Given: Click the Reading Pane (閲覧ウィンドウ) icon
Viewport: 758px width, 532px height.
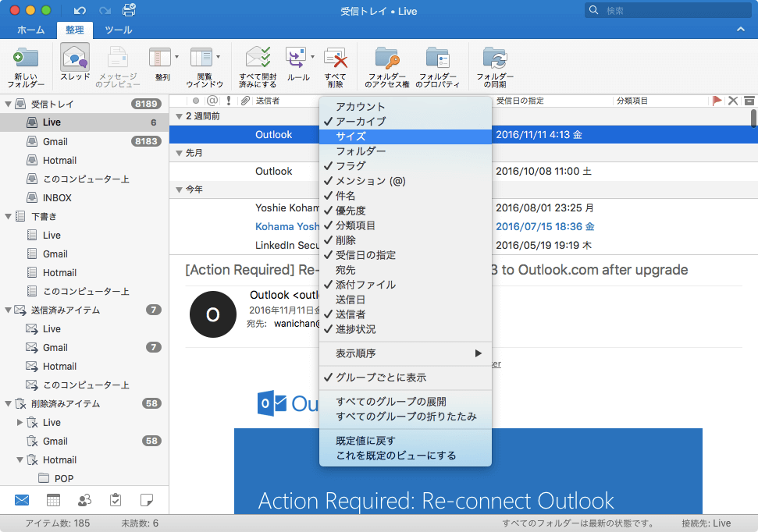Looking at the screenshot, I should [x=201, y=58].
